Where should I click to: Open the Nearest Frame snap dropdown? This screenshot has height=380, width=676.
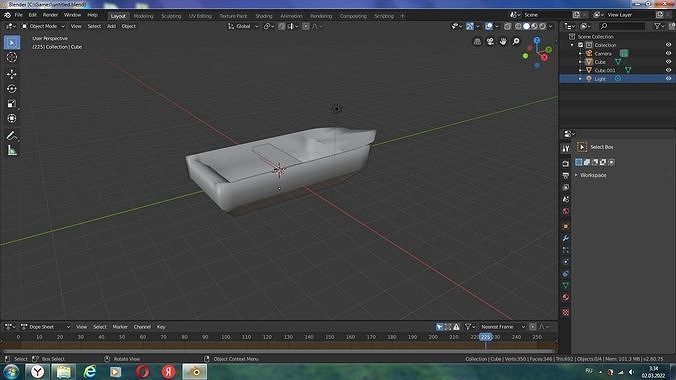point(503,327)
